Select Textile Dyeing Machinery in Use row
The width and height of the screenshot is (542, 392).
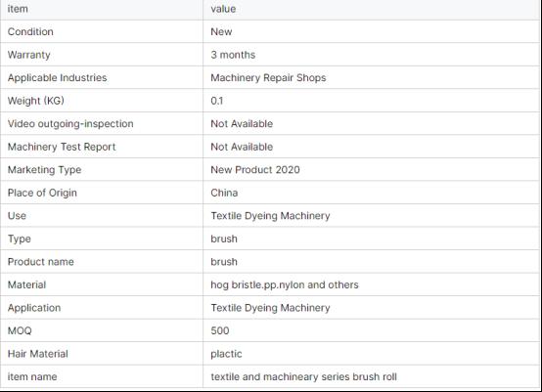(270, 216)
